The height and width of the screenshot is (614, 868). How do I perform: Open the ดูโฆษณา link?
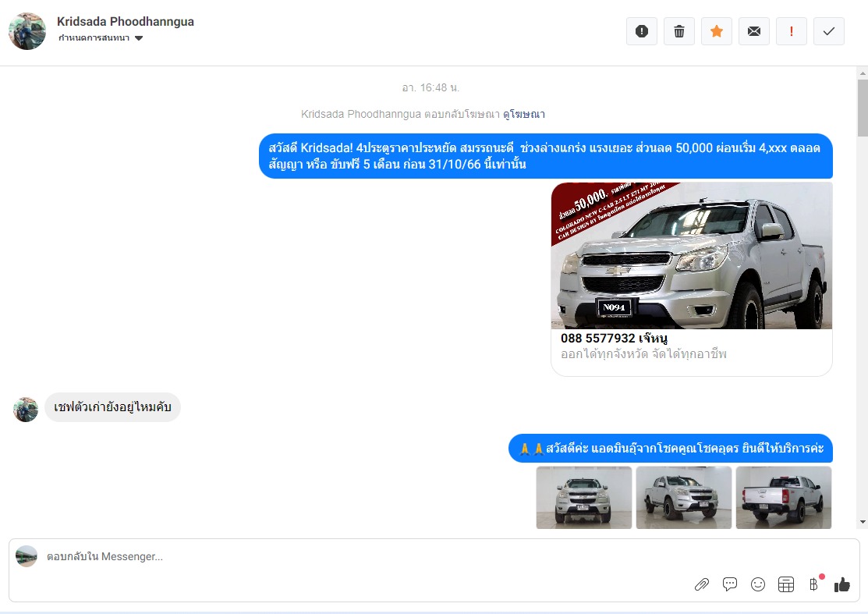[523, 114]
